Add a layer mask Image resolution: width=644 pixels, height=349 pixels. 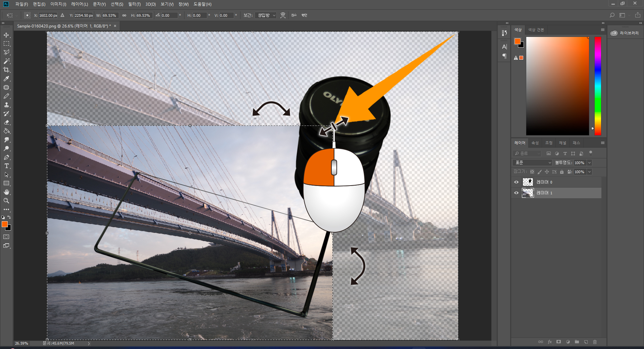[558, 342]
